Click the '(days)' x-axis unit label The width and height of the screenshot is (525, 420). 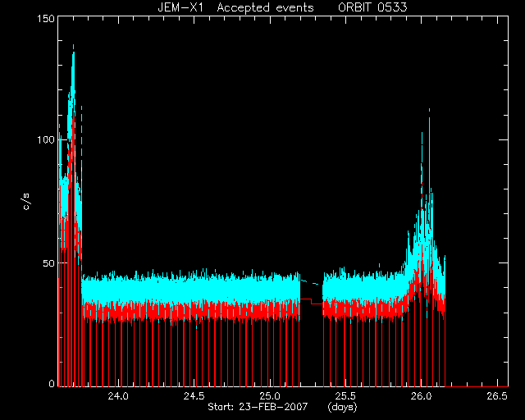[x=343, y=407]
